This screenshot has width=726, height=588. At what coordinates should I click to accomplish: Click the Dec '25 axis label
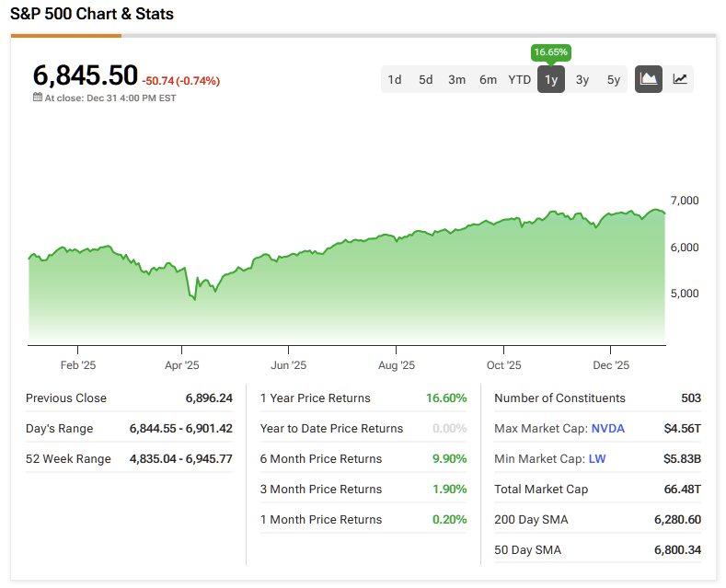tap(611, 365)
